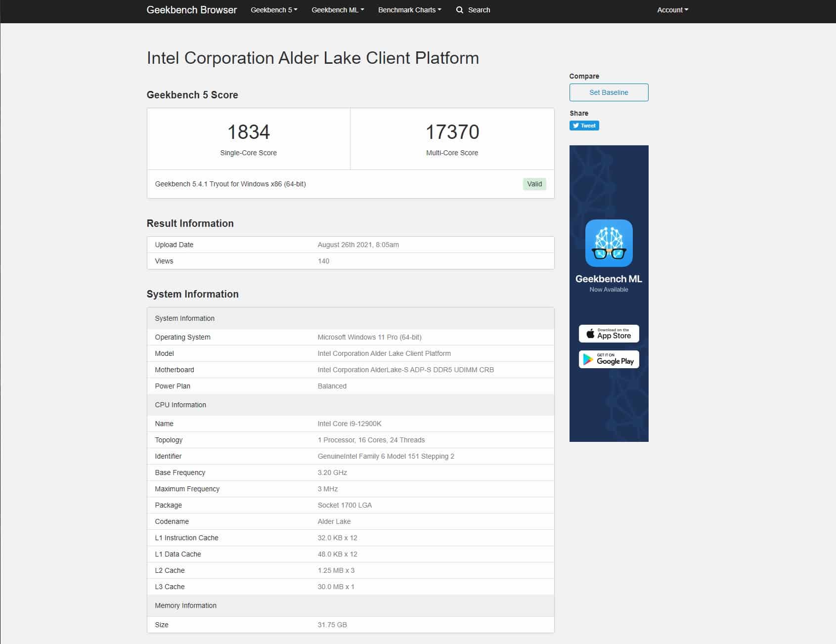Click the 1834 single-core score
This screenshot has height=644, width=836.
pos(249,132)
